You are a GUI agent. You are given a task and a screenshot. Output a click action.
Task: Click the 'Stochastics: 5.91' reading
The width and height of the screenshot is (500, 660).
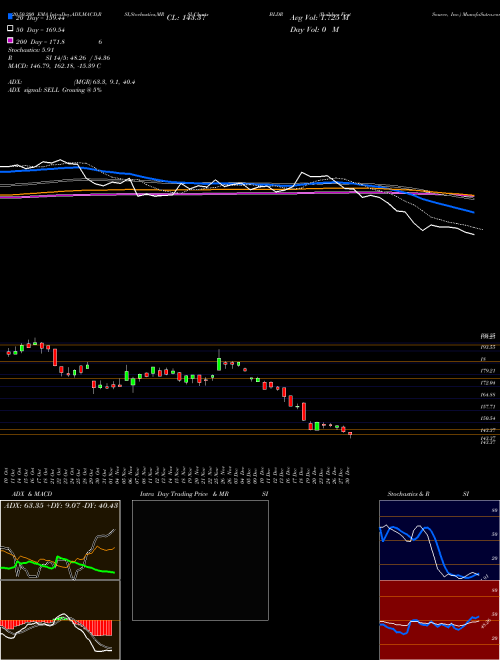point(31,50)
